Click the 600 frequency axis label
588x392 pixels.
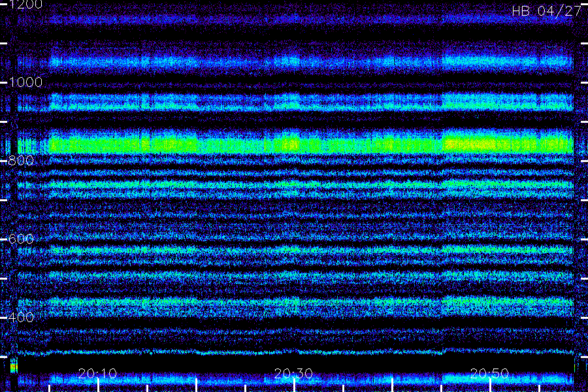coord(21,239)
